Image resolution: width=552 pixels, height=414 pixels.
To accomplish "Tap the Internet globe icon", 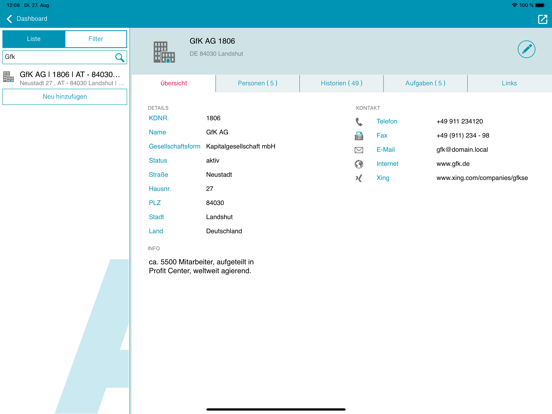I will point(359,164).
